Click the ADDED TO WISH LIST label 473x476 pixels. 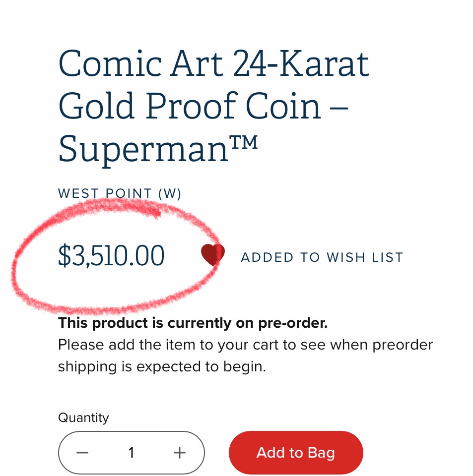pos(322,257)
